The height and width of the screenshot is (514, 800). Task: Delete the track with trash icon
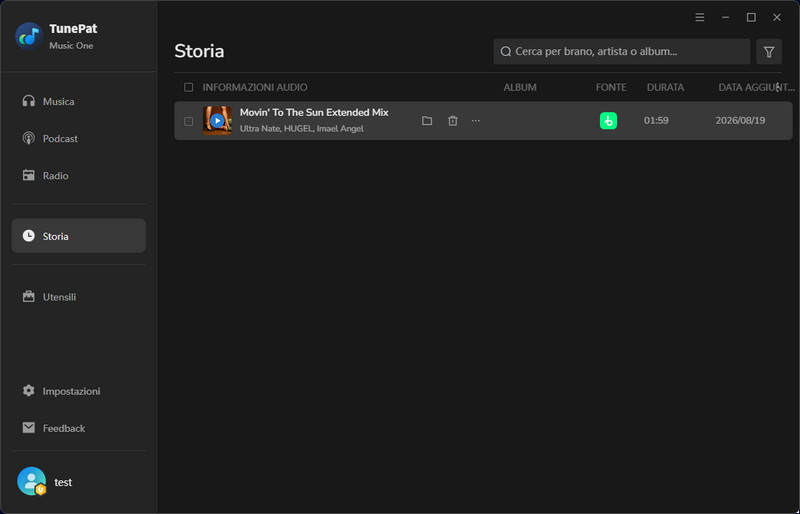click(x=453, y=121)
